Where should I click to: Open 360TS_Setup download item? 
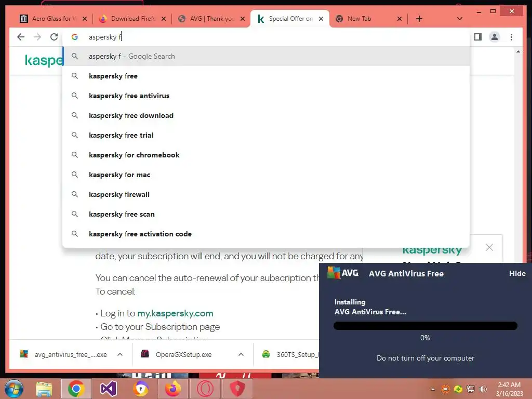pos(290,354)
